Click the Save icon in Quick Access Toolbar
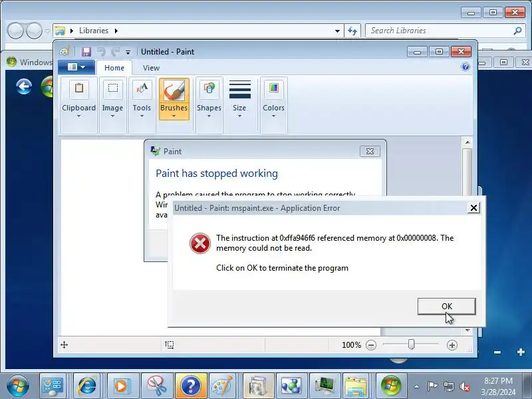The image size is (532, 399). 86,52
